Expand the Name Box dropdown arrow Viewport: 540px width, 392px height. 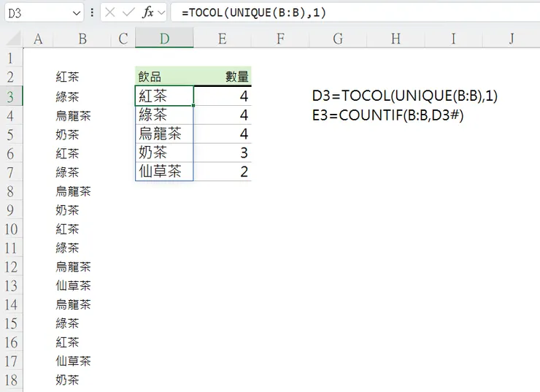click(77, 13)
